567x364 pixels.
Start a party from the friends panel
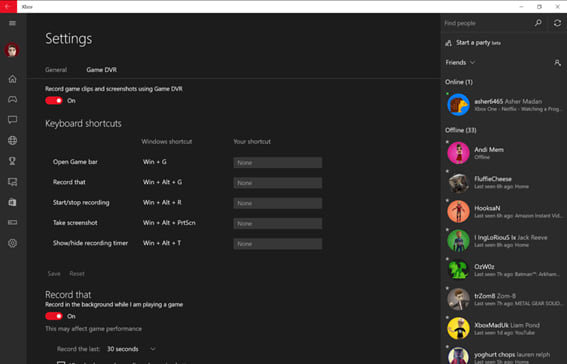coord(473,43)
